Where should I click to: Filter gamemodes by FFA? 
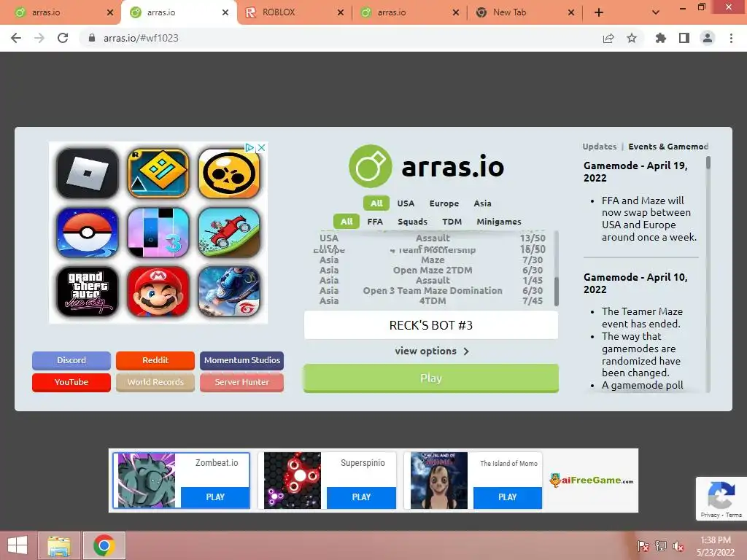pos(375,222)
